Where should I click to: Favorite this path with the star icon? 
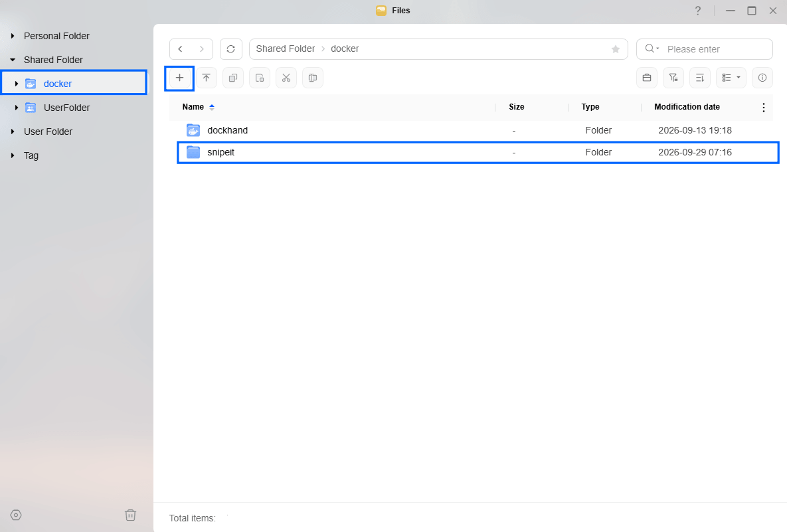tap(616, 49)
